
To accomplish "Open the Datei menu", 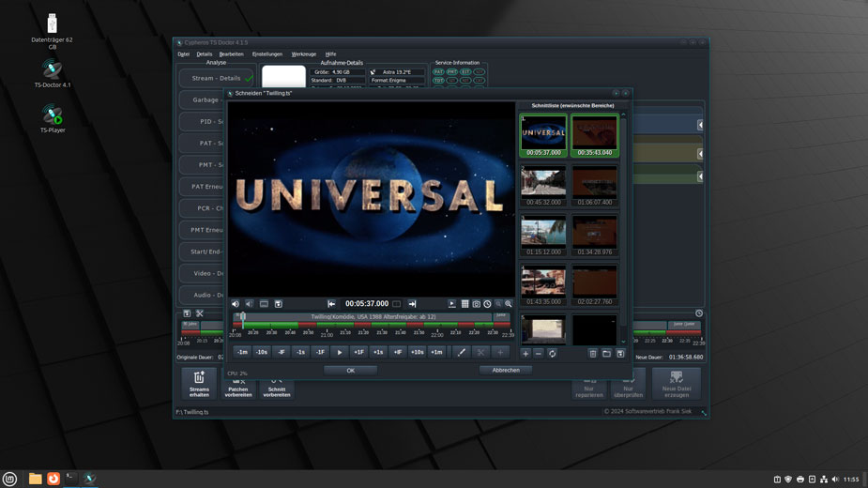I will (184, 54).
